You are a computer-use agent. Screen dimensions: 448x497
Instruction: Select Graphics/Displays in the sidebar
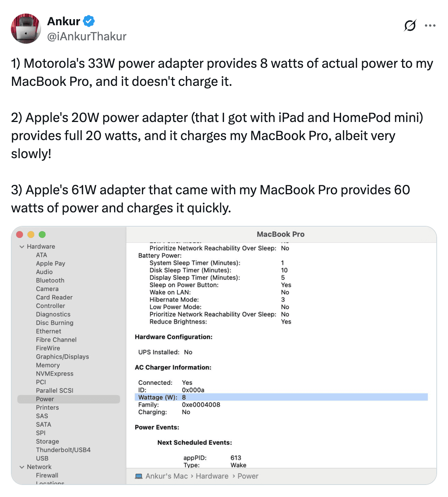tap(62, 357)
